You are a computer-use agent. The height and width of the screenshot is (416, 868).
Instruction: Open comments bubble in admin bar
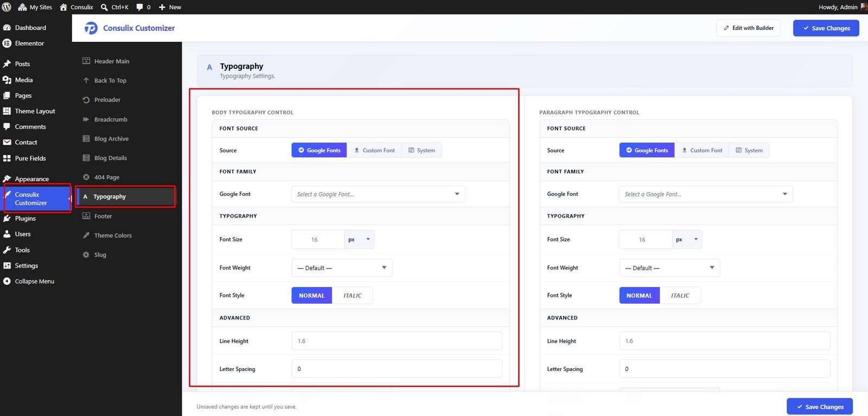[143, 7]
